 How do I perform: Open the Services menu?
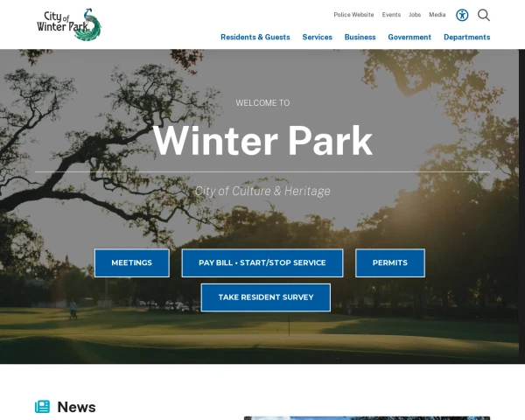pos(317,37)
